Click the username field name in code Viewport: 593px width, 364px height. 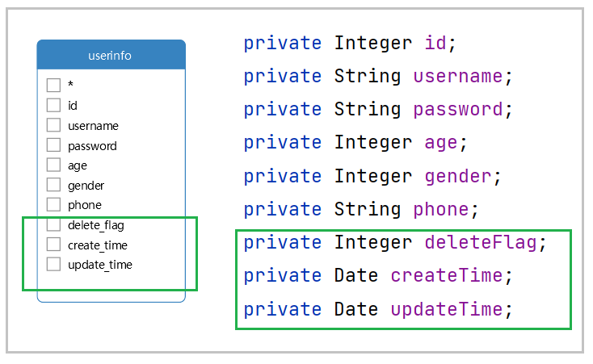click(457, 77)
